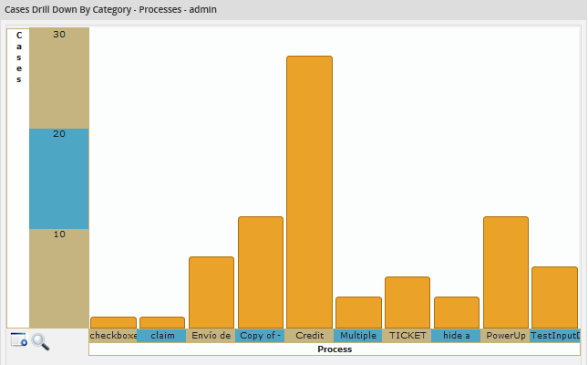Click the Copy of bar in chart
The image size is (588, 365).
(x=261, y=272)
